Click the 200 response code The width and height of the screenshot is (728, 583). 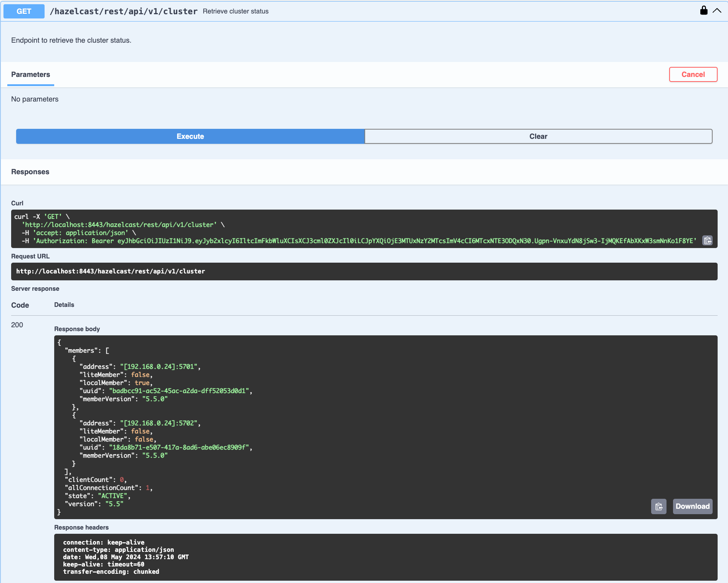[x=17, y=325]
